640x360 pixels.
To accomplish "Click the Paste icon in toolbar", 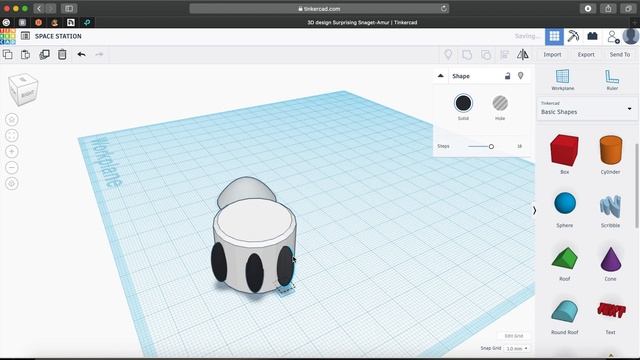I will [x=25, y=54].
